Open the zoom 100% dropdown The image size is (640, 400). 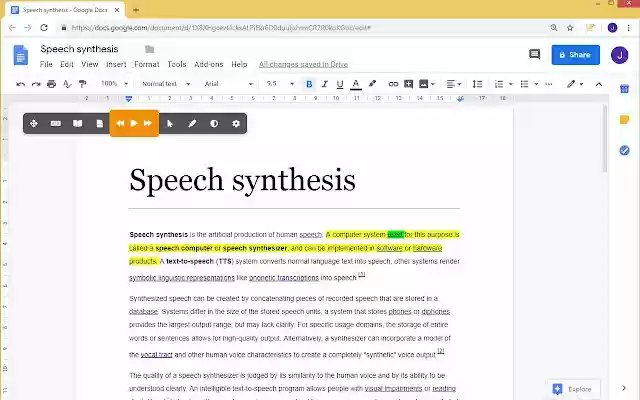(x=114, y=84)
